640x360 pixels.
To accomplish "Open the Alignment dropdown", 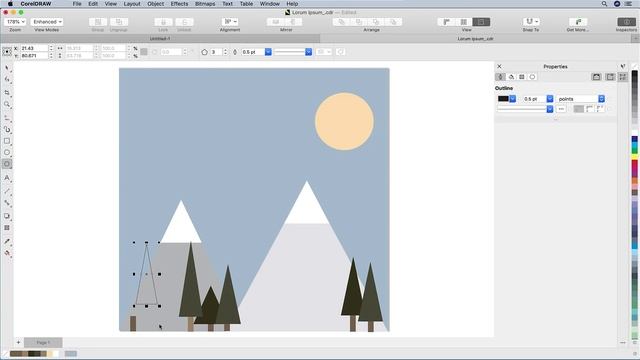I will pyautogui.click(x=230, y=22).
